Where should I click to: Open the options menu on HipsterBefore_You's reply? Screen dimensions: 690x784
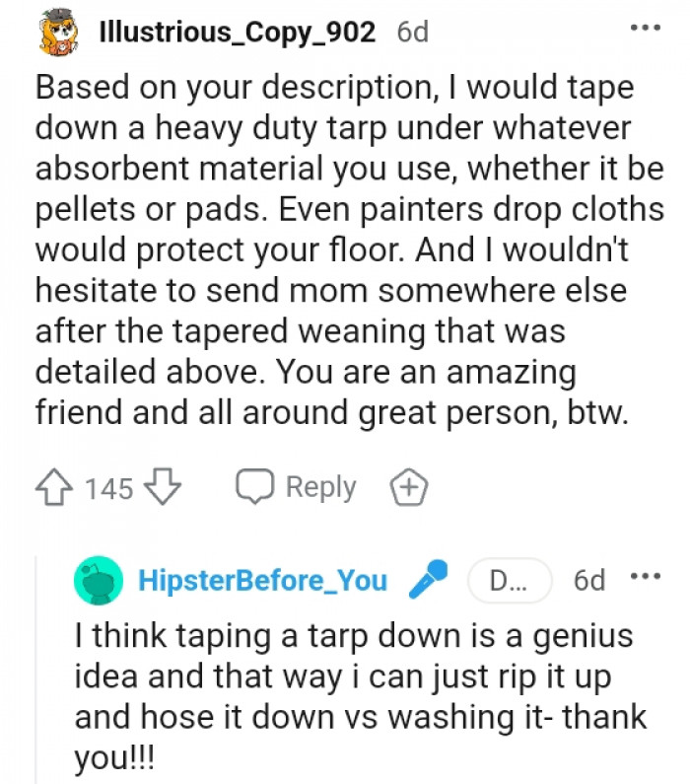(x=645, y=577)
